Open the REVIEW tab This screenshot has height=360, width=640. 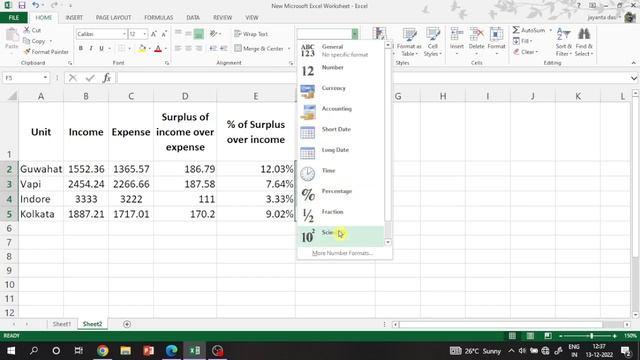pos(222,18)
